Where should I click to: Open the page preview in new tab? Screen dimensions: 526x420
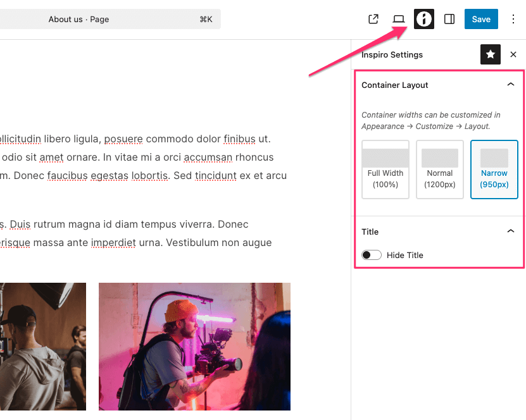click(x=373, y=19)
